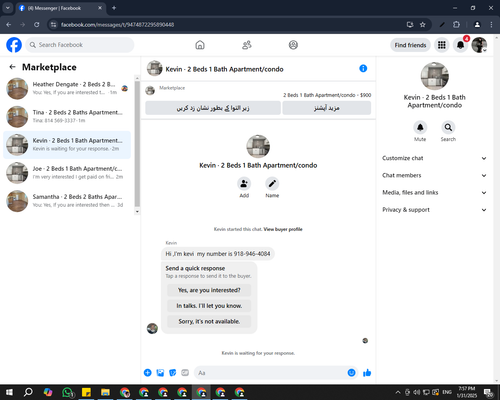Open conversation information blue info icon
This screenshot has width=500, height=400.
pyautogui.click(x=363, y=68)
